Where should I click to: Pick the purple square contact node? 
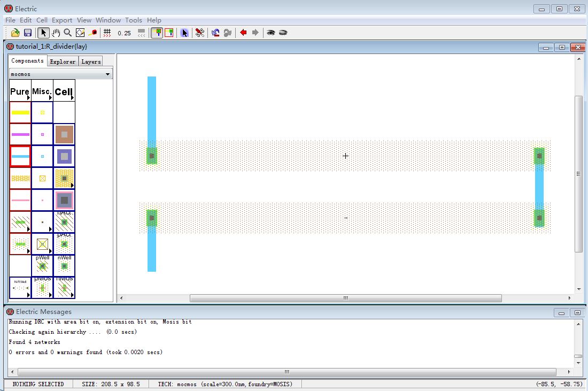point(64,156)
